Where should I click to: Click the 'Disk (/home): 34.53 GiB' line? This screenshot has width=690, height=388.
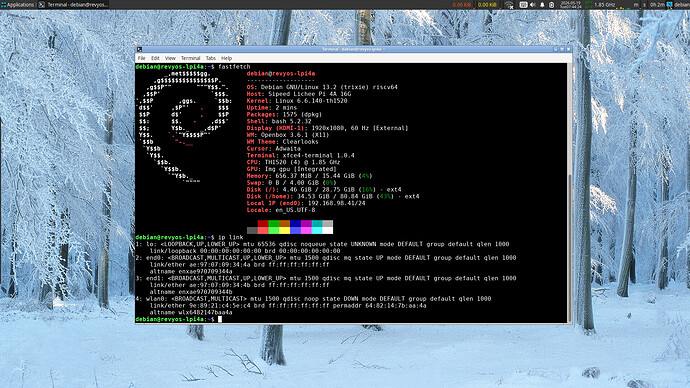[x=333, y=196]
